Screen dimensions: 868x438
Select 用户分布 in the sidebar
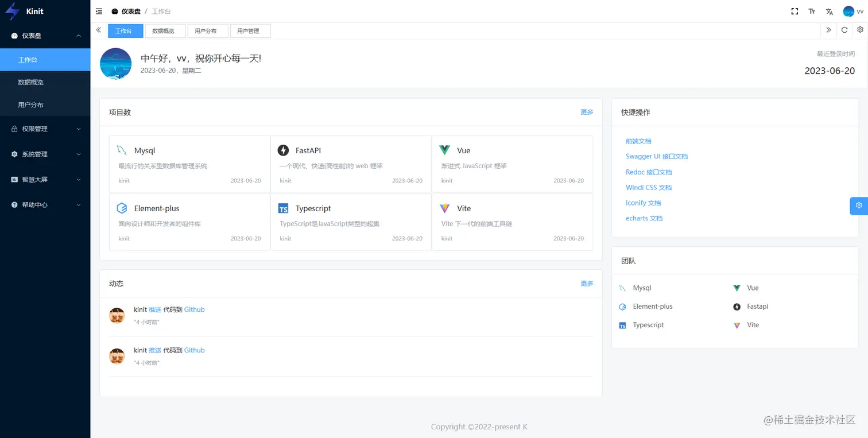pyautogui.click(x=45, y=105)
